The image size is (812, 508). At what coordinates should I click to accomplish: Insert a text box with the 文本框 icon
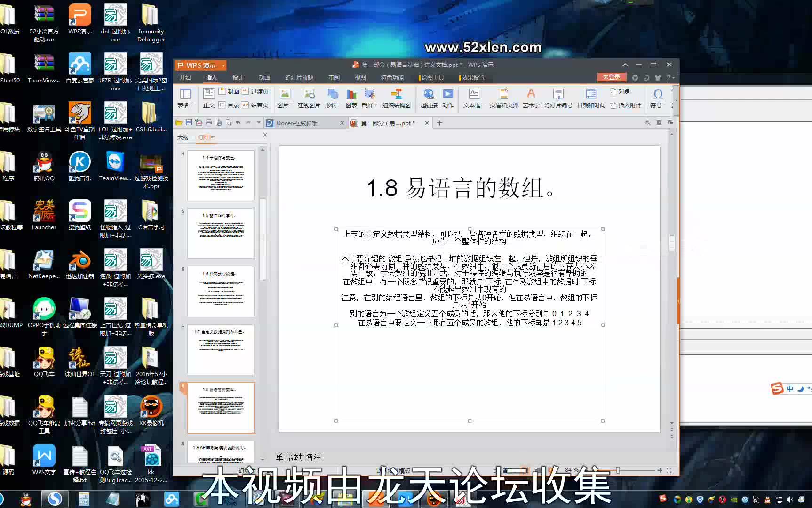pos(473,97)
